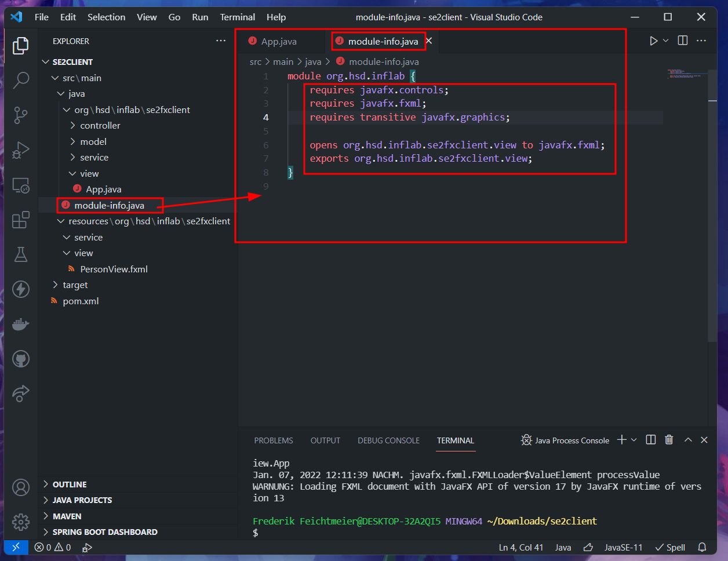Image resolution: width=728 pixels, height=561 pixels.
Task: Open the Selection menu
Action: (x=107, y=17)
